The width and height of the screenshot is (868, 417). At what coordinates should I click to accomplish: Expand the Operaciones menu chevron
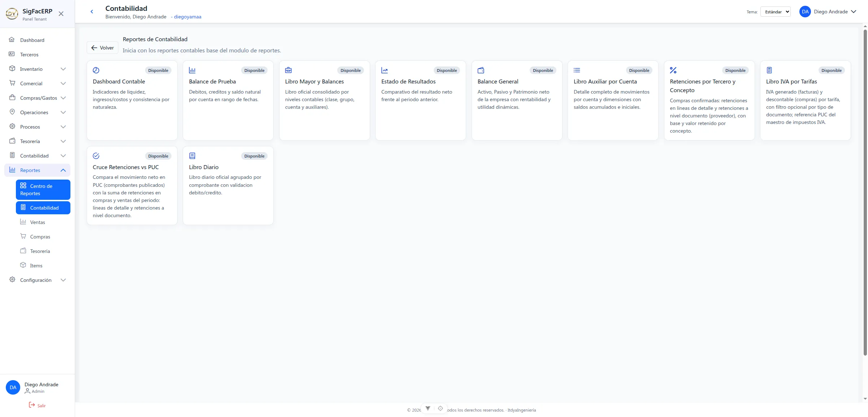[63, 112]
